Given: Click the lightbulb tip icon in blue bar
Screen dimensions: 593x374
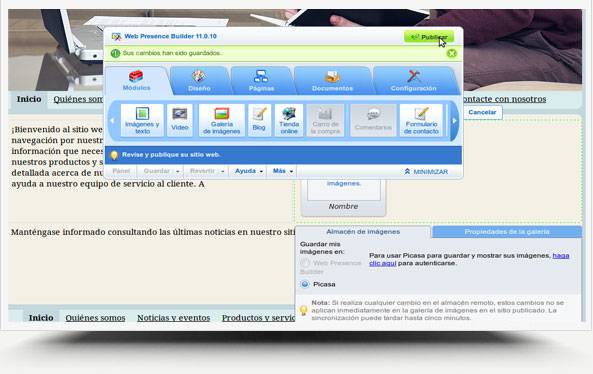Looking at the screenshot, I should 114,155.
